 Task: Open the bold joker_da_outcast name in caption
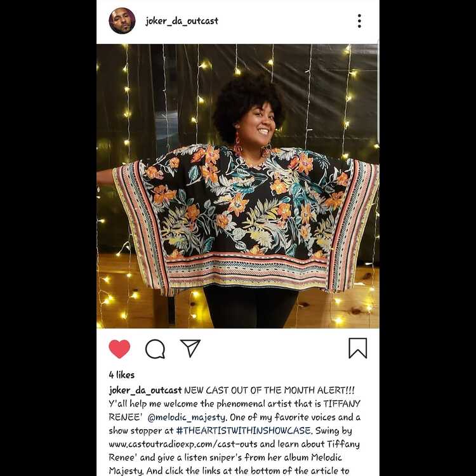tap(145, 390)
